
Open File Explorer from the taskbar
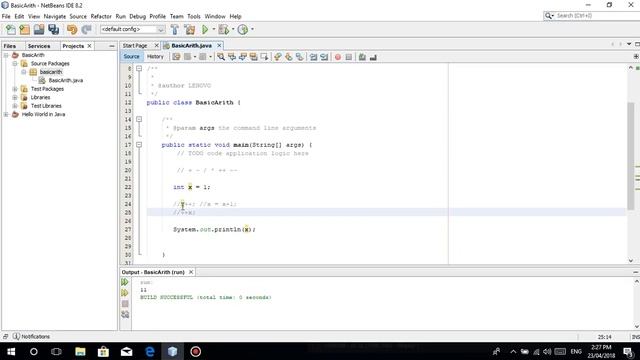(x=80, y=351)
